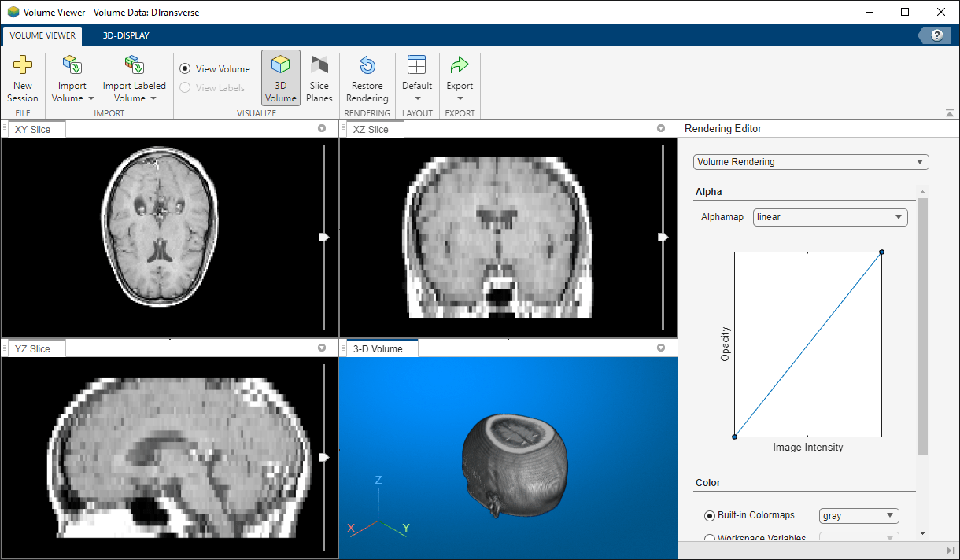
Task: Select the VOLUME VIEWER tab
Action: (42, 35)
